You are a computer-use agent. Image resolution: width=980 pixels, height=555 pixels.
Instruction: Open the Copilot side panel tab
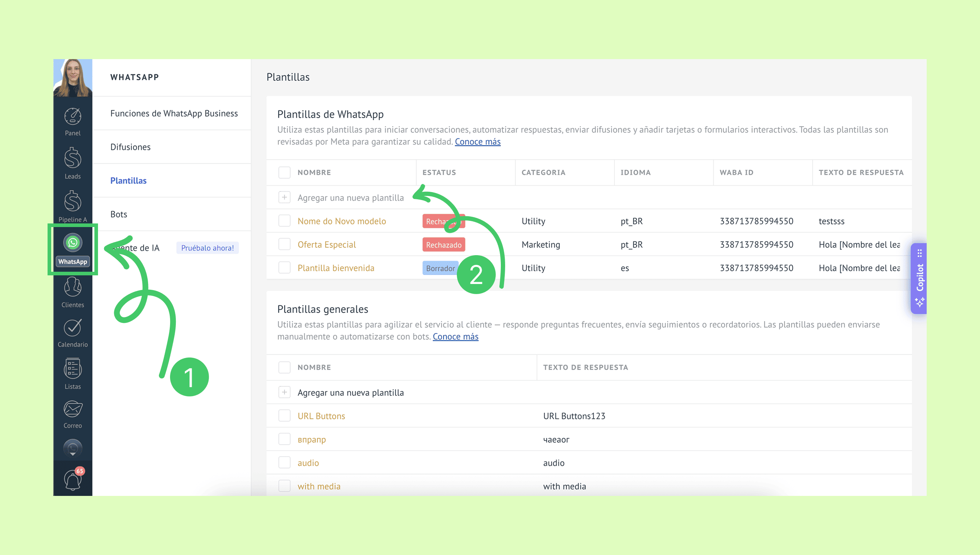[x=919, y=278]
